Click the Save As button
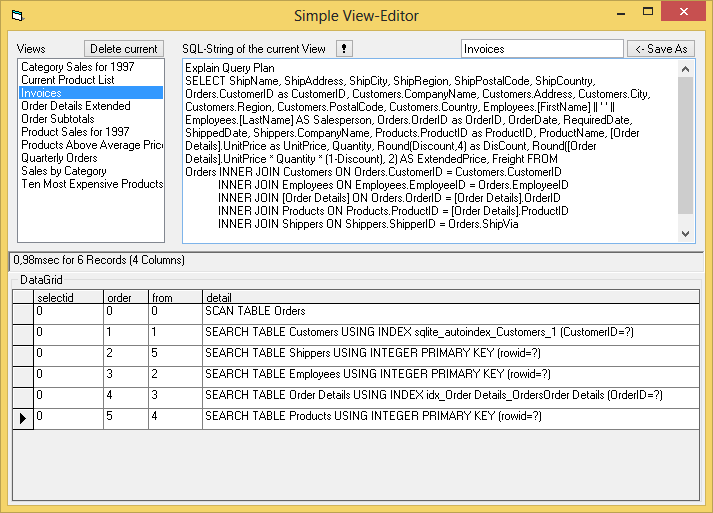 [660, 49]
